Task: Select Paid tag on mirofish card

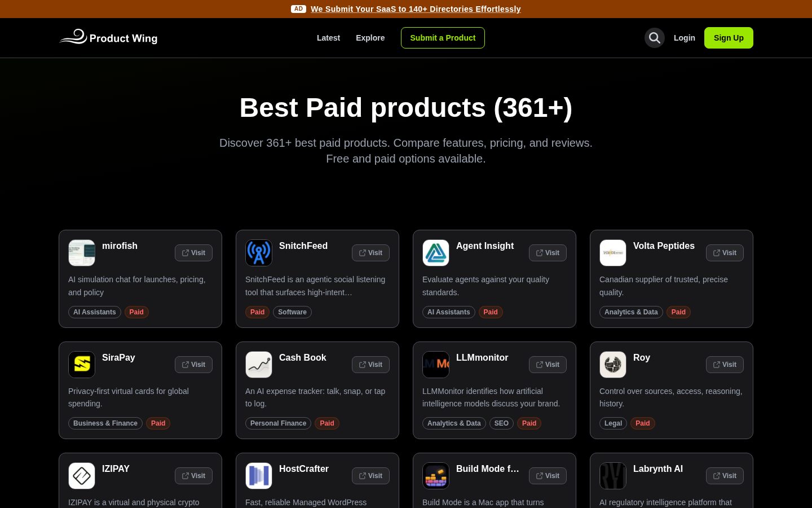Action: point(136,312)
